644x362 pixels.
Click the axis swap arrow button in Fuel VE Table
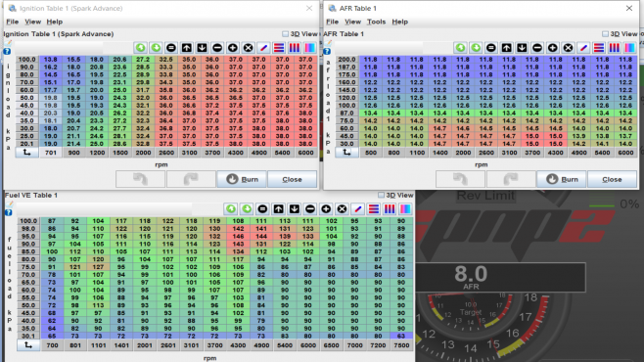click(28, 345)
